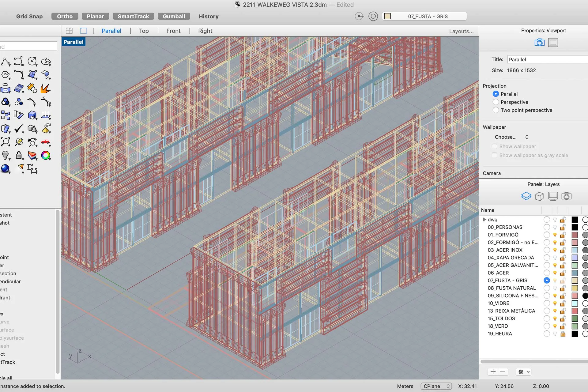Open color swatch of 03_ACER INOX layer
Screen dimensions: 588x392
click(x=575, y=250)
